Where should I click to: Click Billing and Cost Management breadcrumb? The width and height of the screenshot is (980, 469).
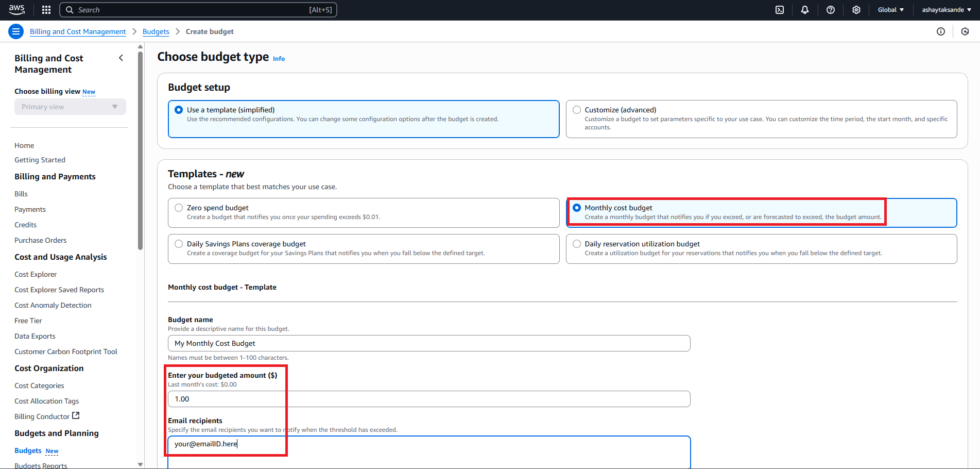(x=78, y=31)
